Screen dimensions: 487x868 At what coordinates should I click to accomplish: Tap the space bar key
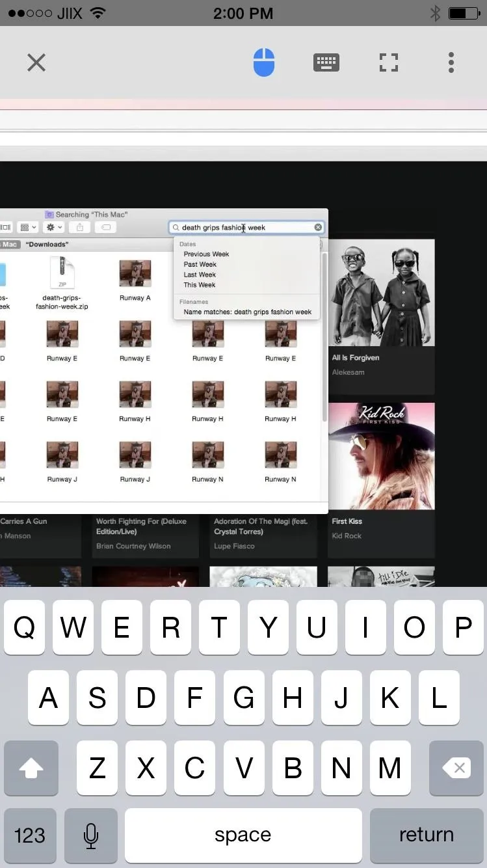[x=243, y=835]
